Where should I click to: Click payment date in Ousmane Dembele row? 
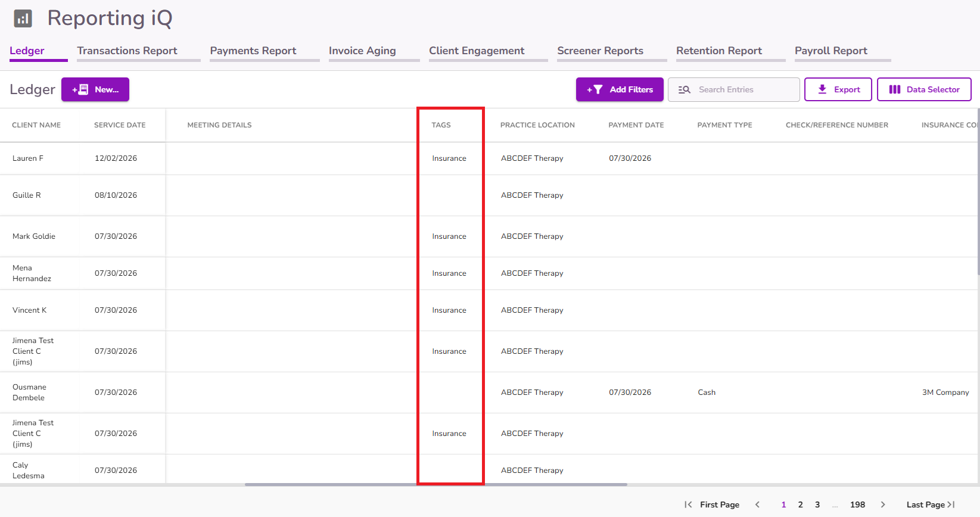click(x=630, y=393)
